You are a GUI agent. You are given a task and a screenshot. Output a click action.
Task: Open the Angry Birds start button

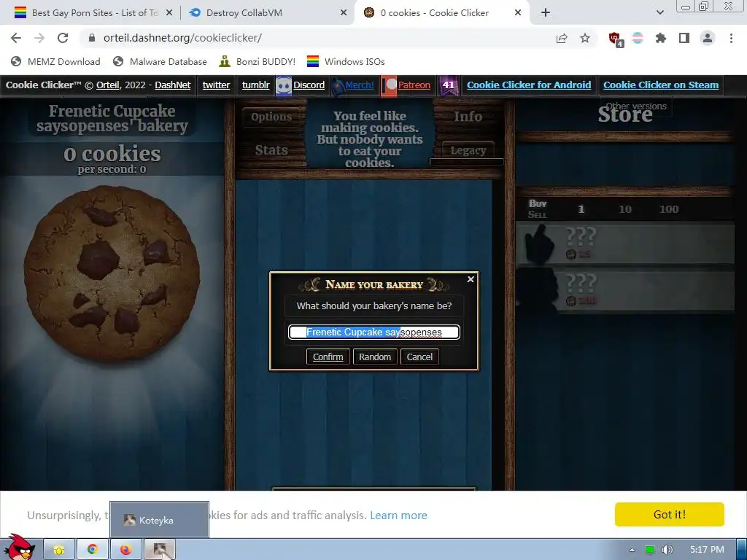19,547
